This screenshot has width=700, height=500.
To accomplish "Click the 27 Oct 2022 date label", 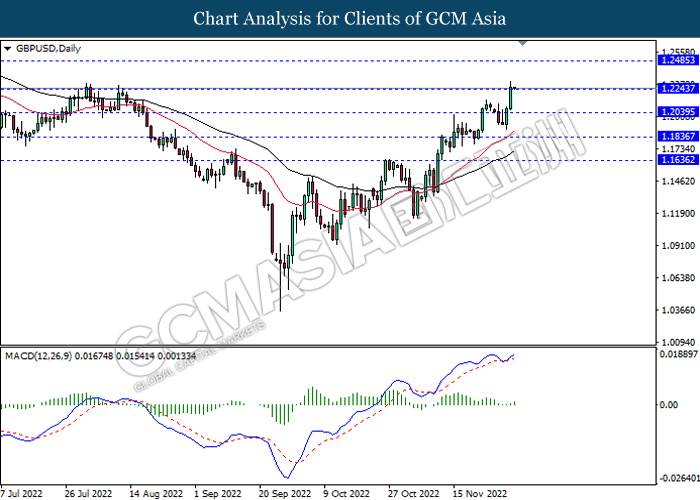I will coord(414,494).
